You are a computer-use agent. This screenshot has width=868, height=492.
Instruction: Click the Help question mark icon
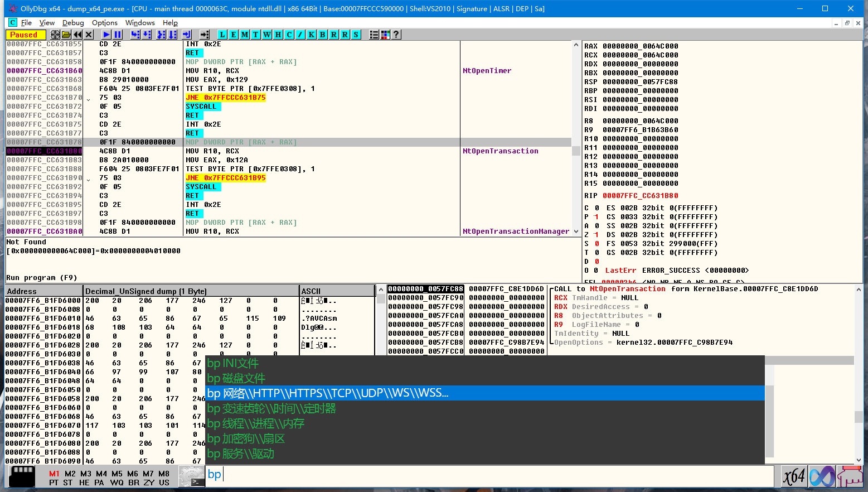pos(396,35)
